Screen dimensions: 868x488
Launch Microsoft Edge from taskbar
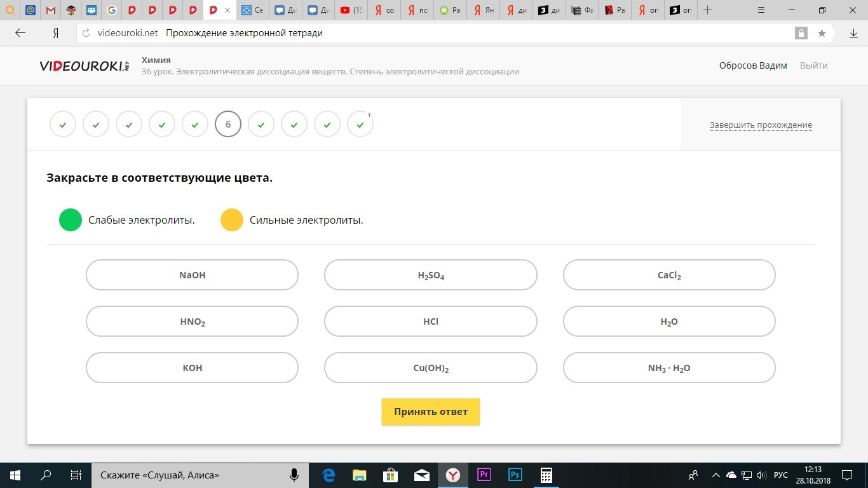(x=329, y=475)
